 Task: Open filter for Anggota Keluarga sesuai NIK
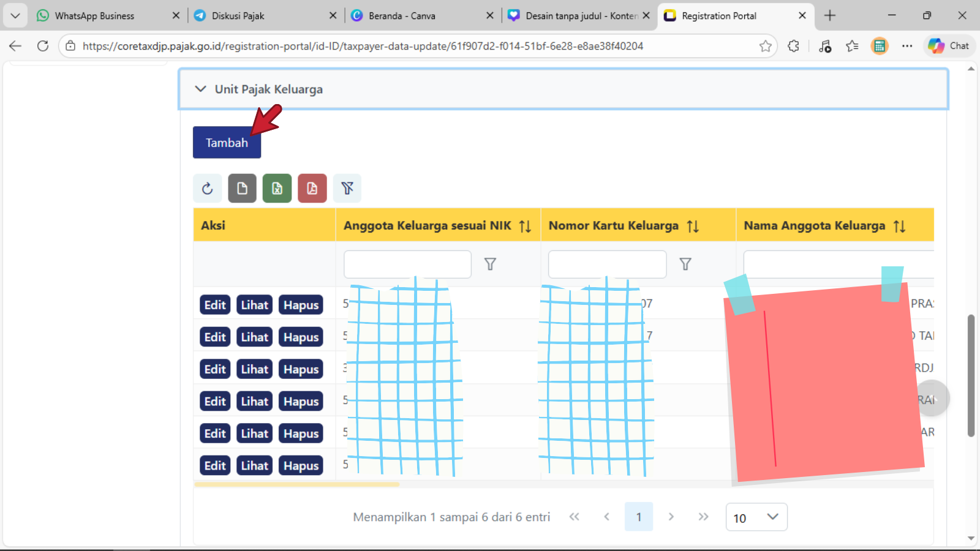(490, 264)
